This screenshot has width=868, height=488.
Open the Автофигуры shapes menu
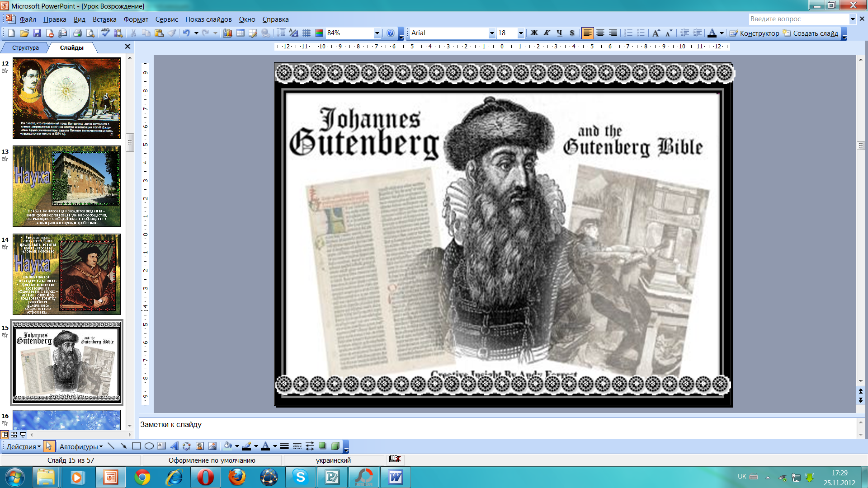pos(81,446)
